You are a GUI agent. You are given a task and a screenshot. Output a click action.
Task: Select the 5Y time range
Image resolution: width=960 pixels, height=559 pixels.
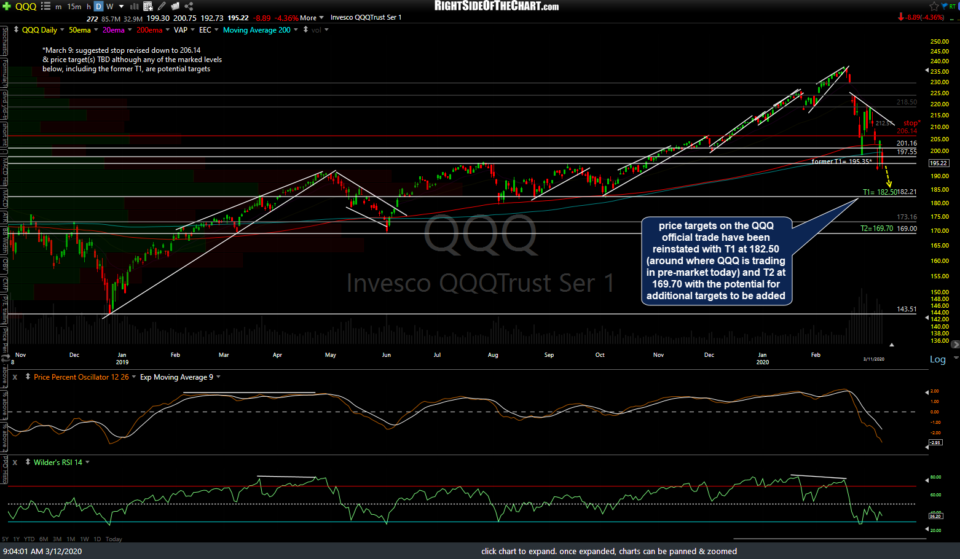5,539
